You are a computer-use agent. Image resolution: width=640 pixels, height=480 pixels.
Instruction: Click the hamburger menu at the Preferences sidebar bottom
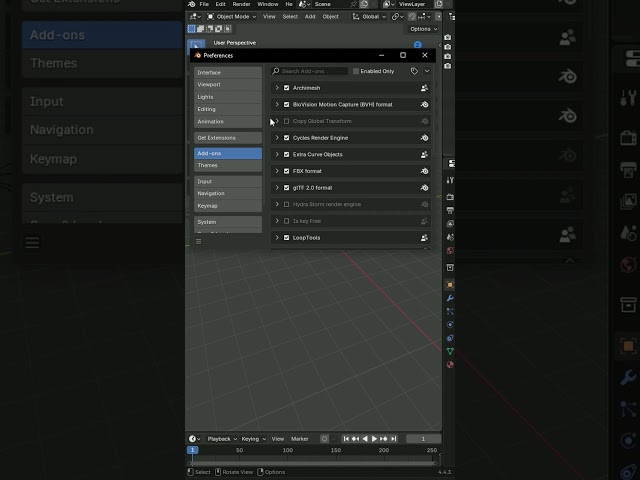click(x=199, y=242)
